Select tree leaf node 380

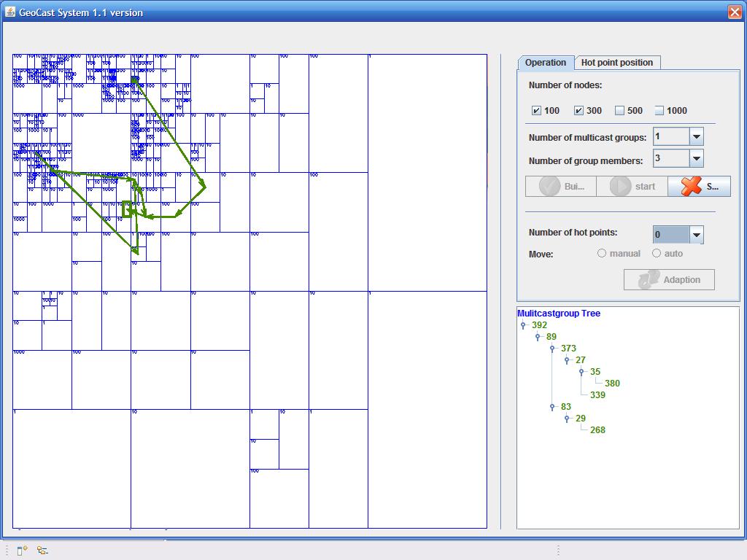(612, 384)
